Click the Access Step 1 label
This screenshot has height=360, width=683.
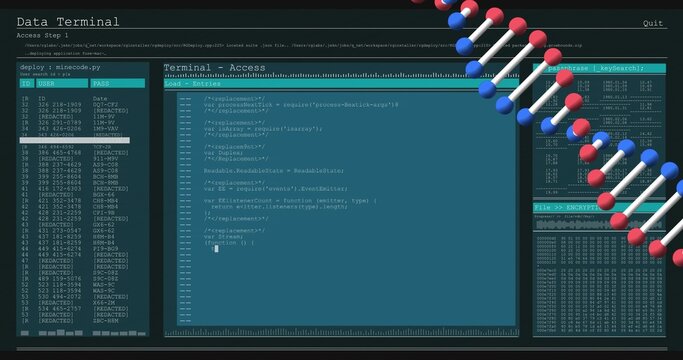42,35
